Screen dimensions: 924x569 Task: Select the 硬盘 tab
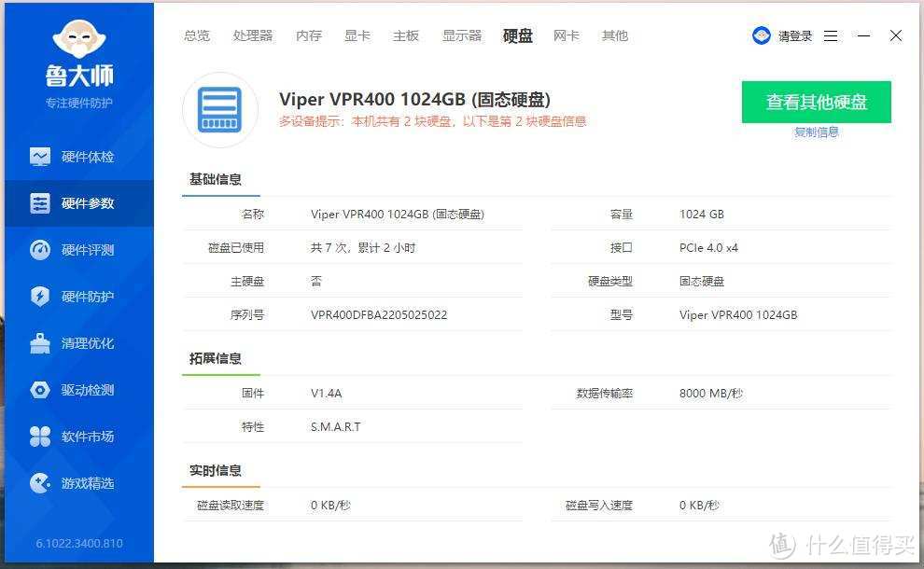coord(517,36)
